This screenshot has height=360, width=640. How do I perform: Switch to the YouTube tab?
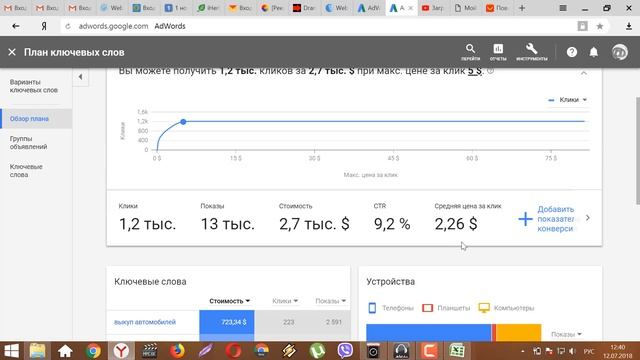point(433,8)
